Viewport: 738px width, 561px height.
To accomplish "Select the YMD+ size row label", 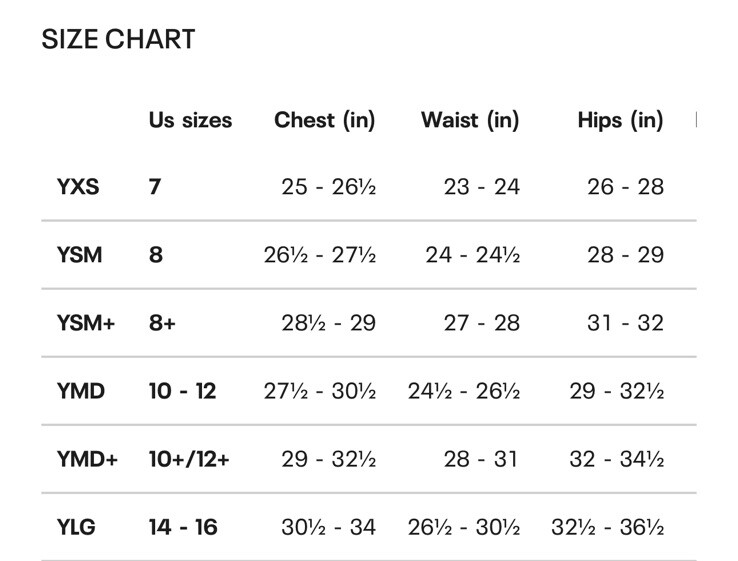I will (x=87, y=459).
